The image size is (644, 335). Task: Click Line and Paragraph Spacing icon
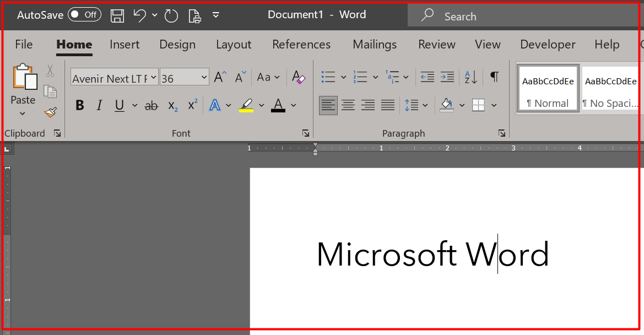click(x=412, y=105)
